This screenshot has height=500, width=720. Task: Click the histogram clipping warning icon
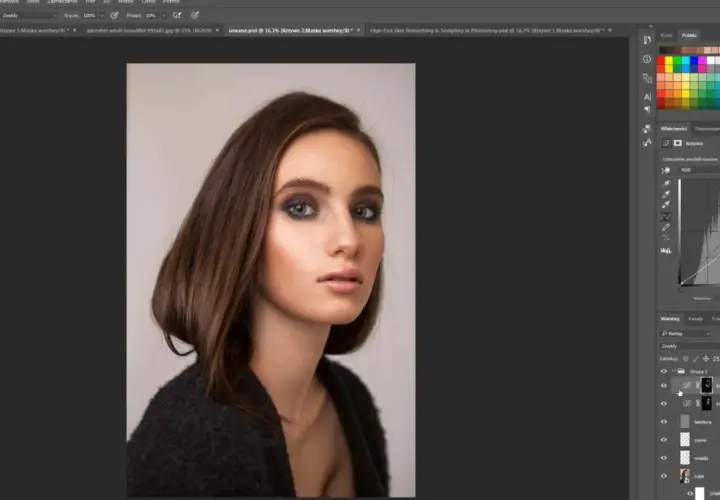666,251
